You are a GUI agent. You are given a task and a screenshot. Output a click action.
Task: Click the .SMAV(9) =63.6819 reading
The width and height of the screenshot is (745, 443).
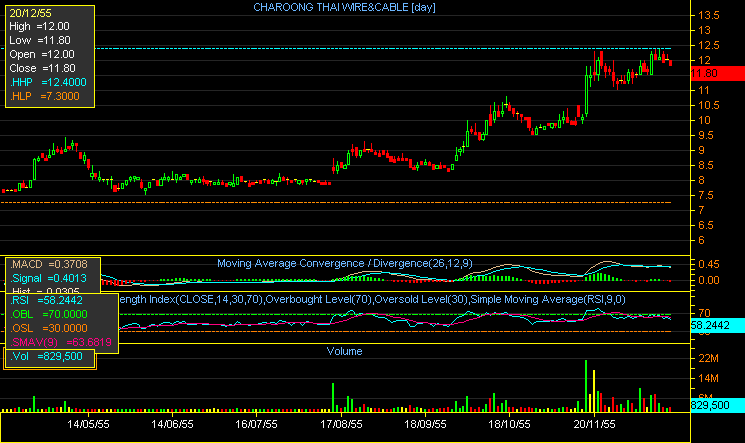pyautogui.click(x=61, y=342)
